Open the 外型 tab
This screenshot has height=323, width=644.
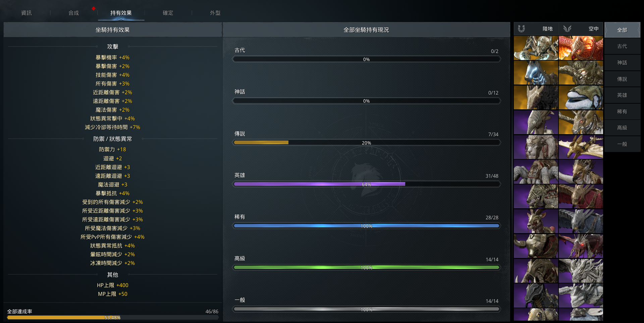pos(215,13)
